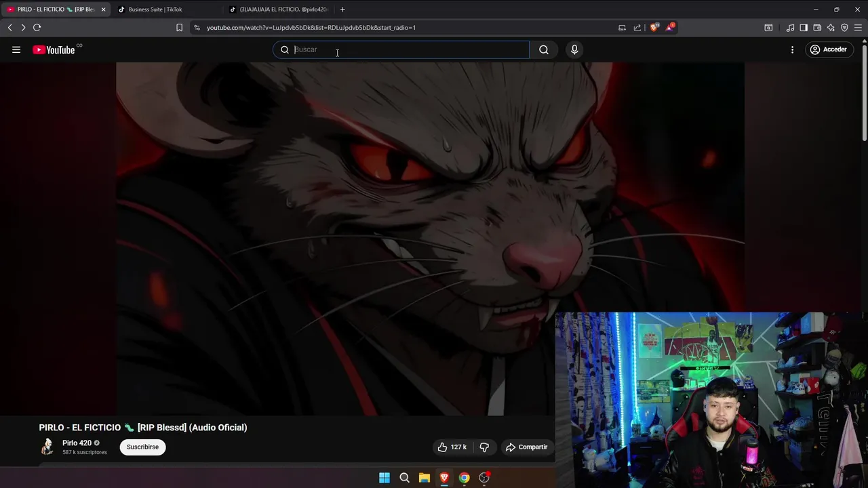This screenshot has height=488, width=868.
Task: Like the video with thumbs up
Action: coord(452,447)
